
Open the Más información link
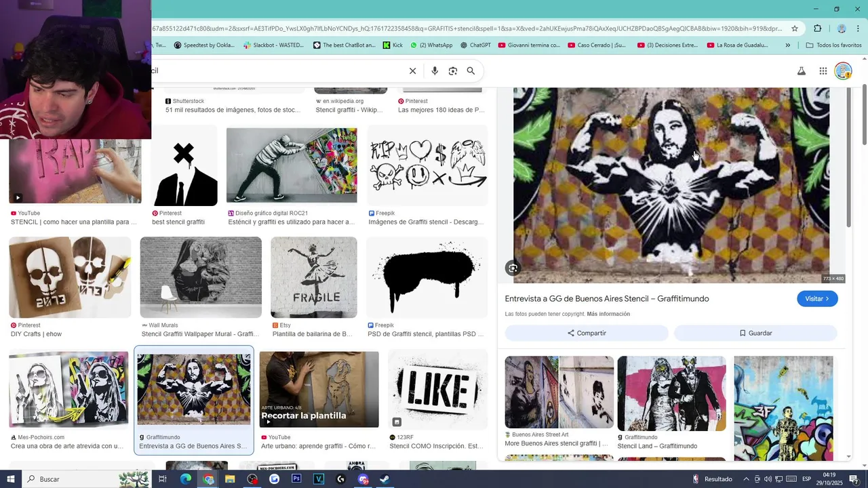(x=608, y=314)
